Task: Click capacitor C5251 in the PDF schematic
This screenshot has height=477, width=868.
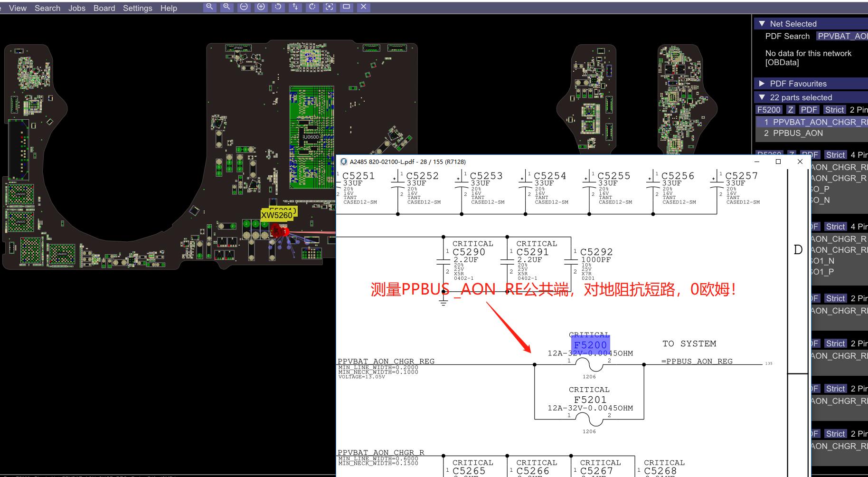Action: [359, 176]
